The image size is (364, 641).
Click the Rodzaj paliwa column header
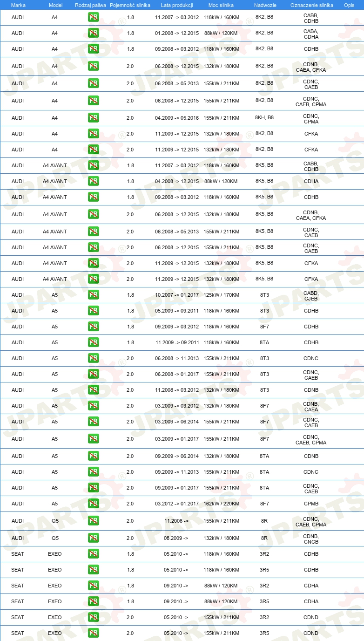pos(90,5)
